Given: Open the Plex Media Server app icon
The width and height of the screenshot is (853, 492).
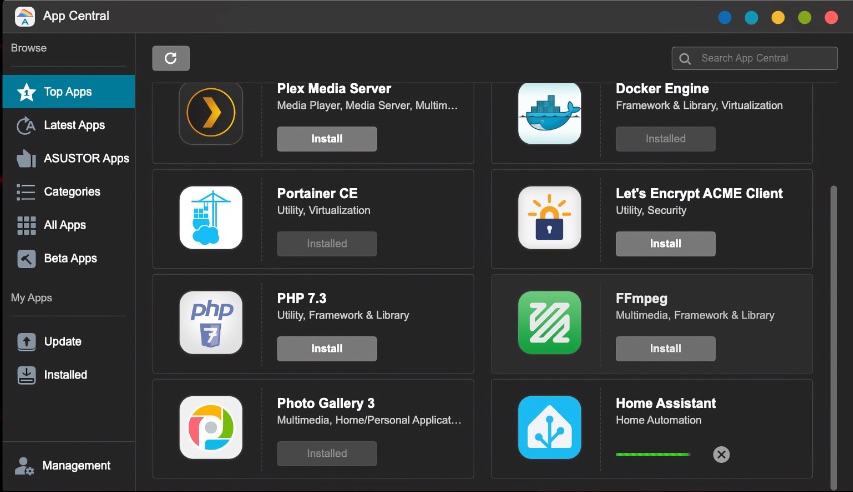Looking at the screenshot, I should (211, 113).
